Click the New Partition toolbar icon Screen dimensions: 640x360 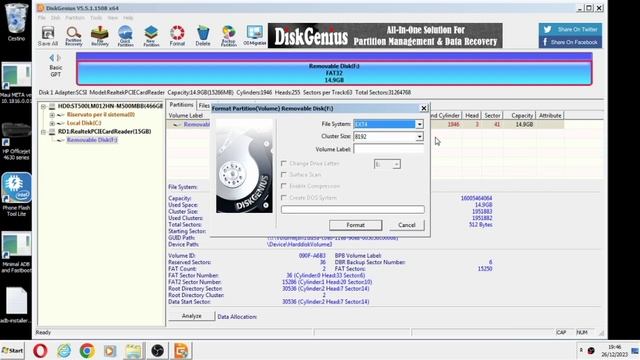(x=151, y=36)
